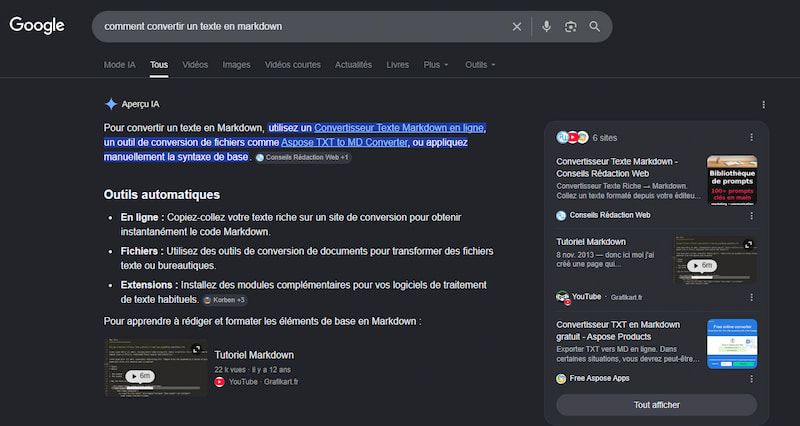Open Convertisseur TXT en Markdown gratuit Aspose result
800x426 pixels.
click(618, 331)
